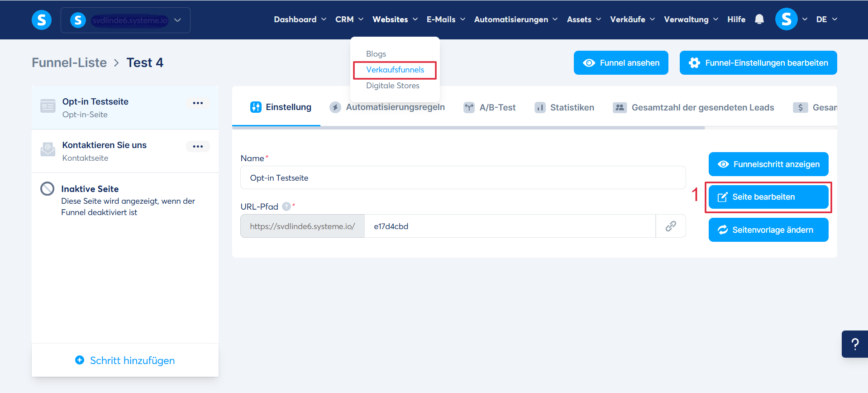This screenshot has height=393, width=868.
Task: Click the contact page envelope icon
Action: pyautogui.click(x=48, y=149)
